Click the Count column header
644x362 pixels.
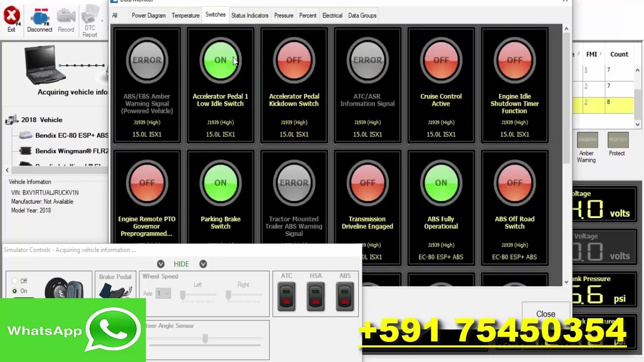(619, 54)
